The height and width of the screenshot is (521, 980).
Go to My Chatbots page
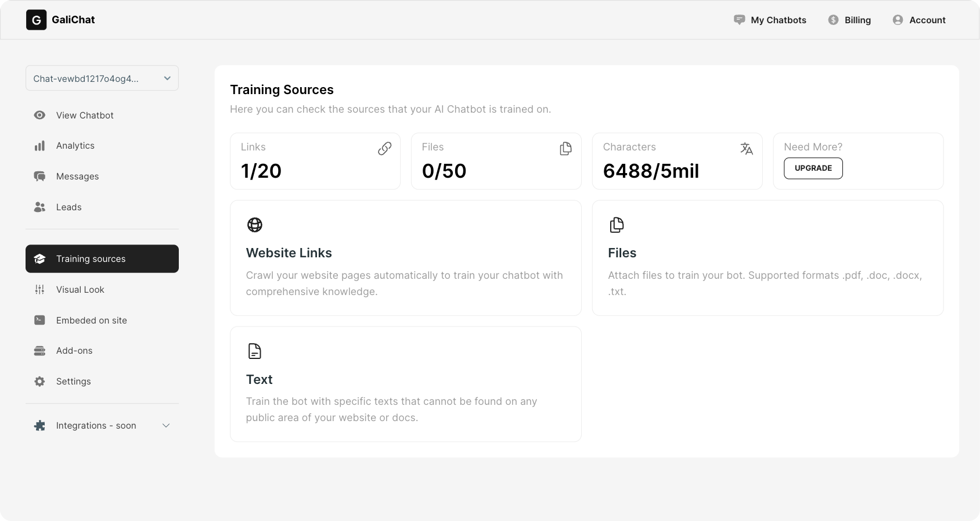(770, 20)
